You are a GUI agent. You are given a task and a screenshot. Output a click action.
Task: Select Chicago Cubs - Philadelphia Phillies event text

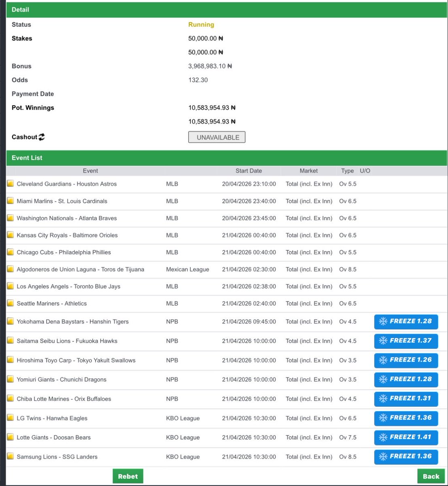pos(64,252)
